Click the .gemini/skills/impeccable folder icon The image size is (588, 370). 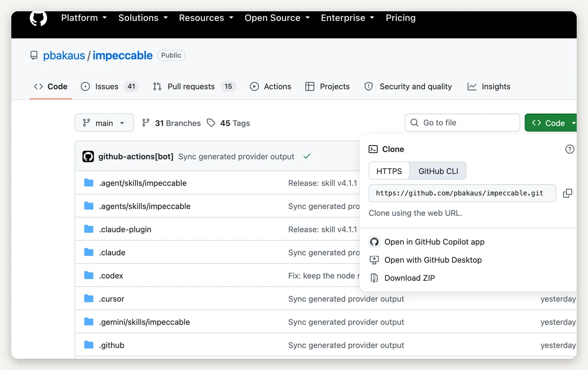tap(89, 321)
